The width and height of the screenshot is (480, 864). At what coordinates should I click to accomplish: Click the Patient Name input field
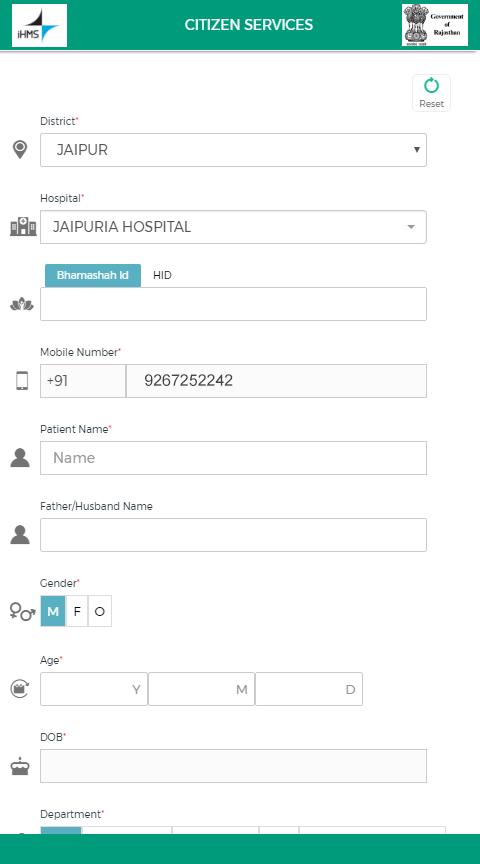pyautogui.click(x=233, y=458)
